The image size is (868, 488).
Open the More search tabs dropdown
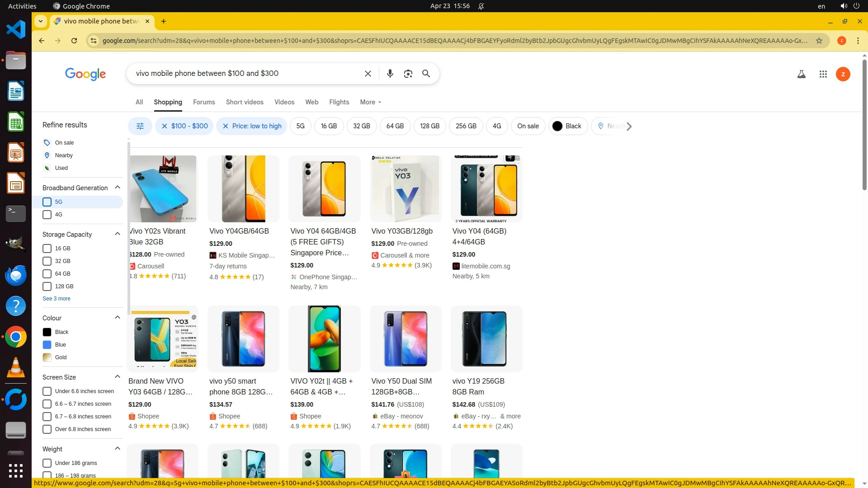coord(370,102)
